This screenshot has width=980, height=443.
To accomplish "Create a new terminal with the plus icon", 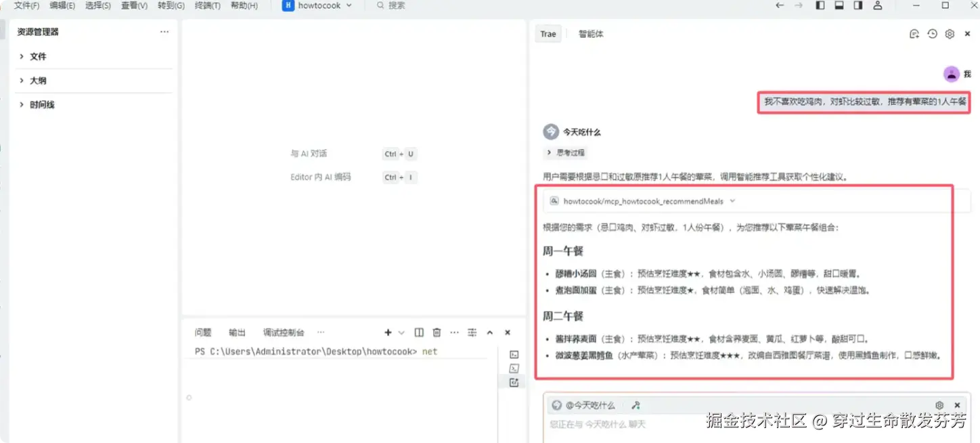I will pos(386,332).
